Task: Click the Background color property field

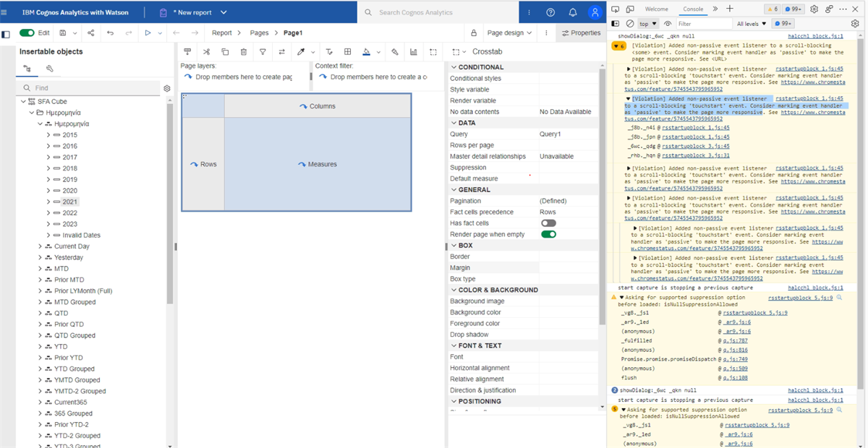Action: pyautogui.click(x=568, y=312)
